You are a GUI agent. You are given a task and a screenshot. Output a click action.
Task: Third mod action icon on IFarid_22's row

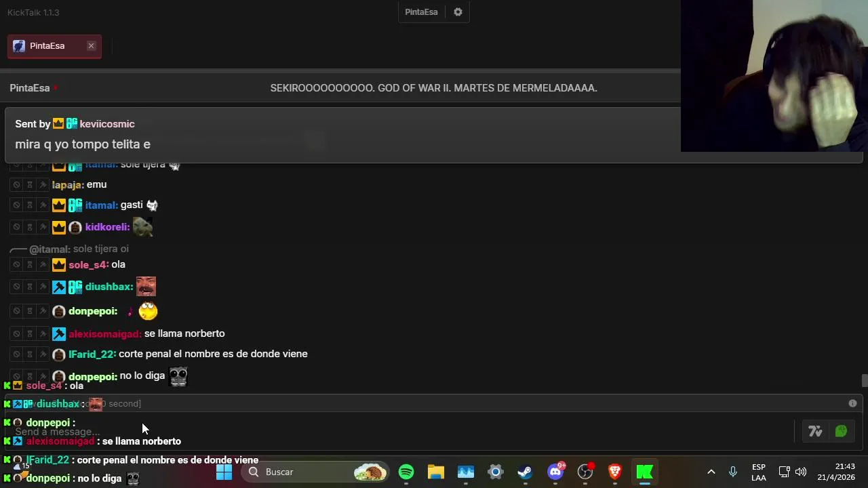click(x=43, y=354)
